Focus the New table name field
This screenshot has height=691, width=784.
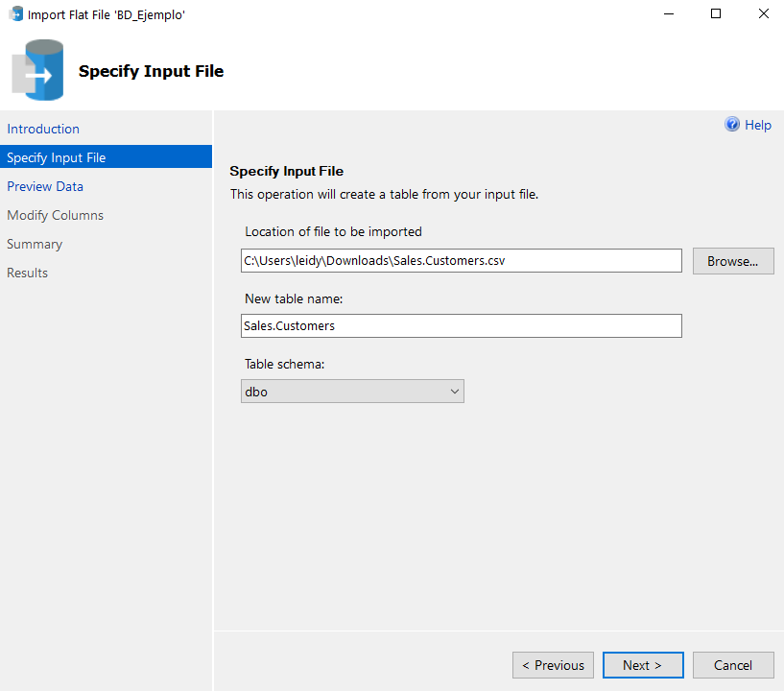click(x=461, y=326)
